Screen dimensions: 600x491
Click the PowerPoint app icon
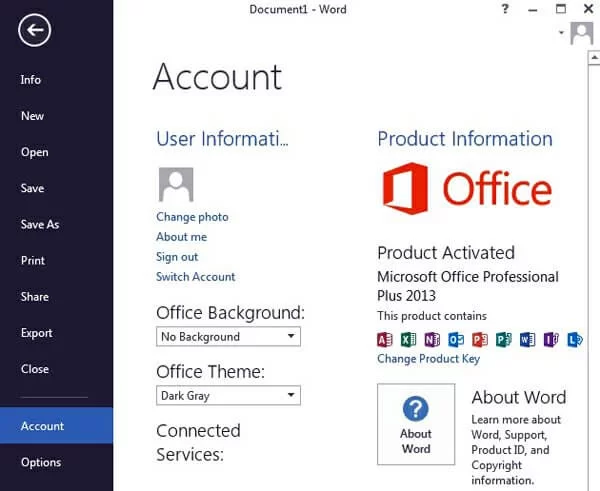480,339
